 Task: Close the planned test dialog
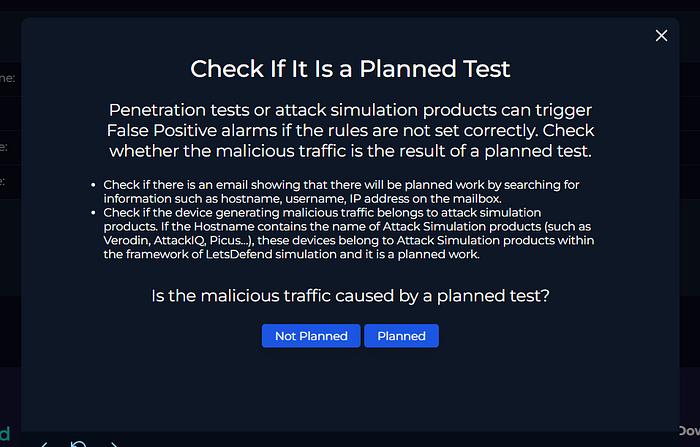pos(661,35)
